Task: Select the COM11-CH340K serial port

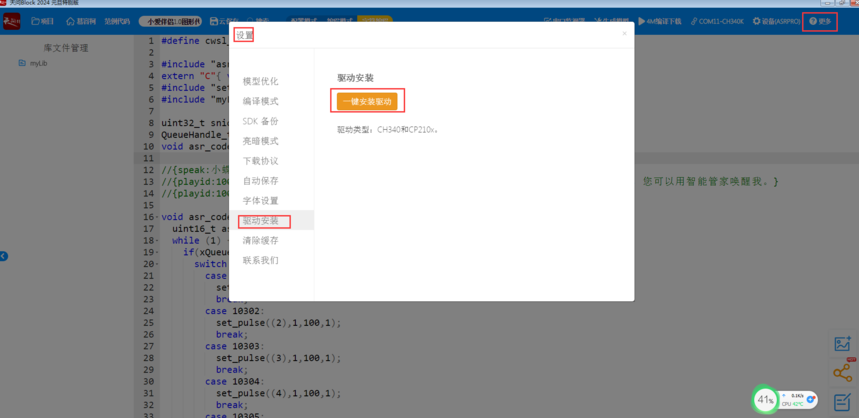Action: coord(717,21)
